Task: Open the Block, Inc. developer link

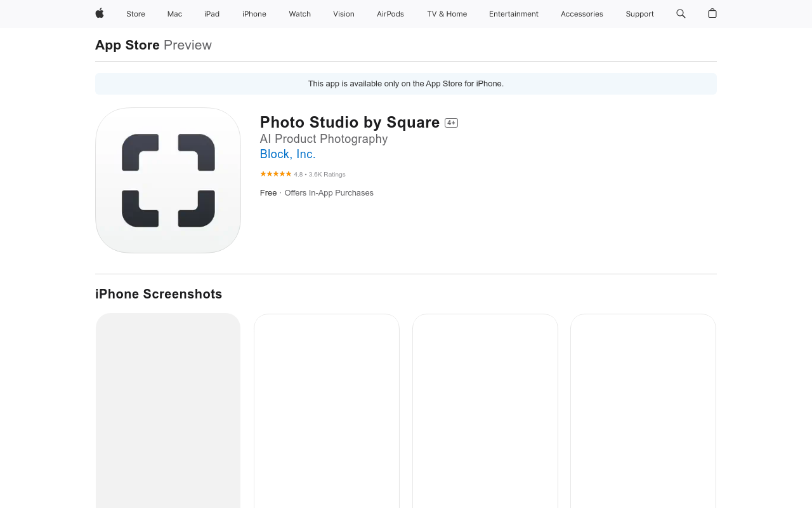Action: (x=287, y=154)
